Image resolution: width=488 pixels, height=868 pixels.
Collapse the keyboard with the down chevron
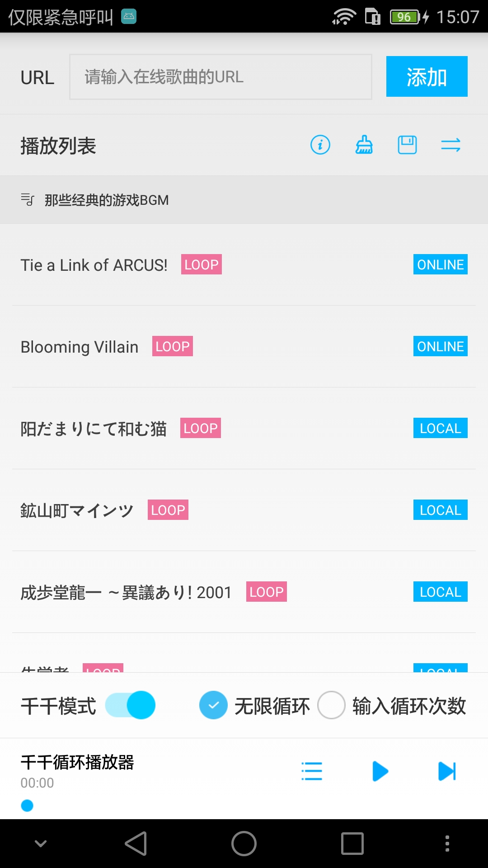click(41, 844)
